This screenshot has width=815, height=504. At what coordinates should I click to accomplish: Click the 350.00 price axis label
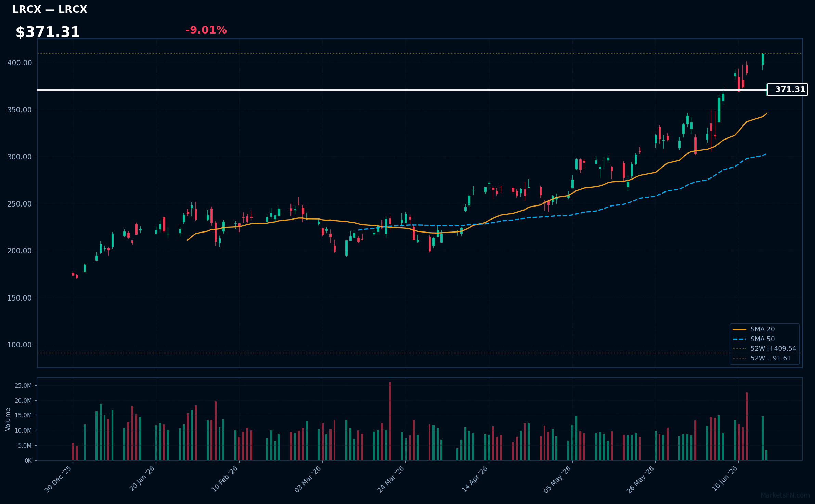point(20,110)
